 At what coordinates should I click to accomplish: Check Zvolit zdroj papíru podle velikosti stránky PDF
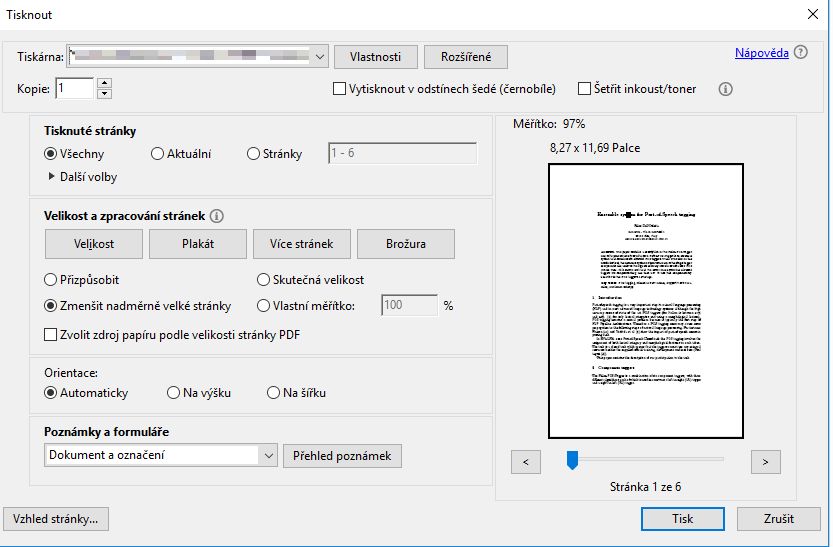(x=50, y=335)
